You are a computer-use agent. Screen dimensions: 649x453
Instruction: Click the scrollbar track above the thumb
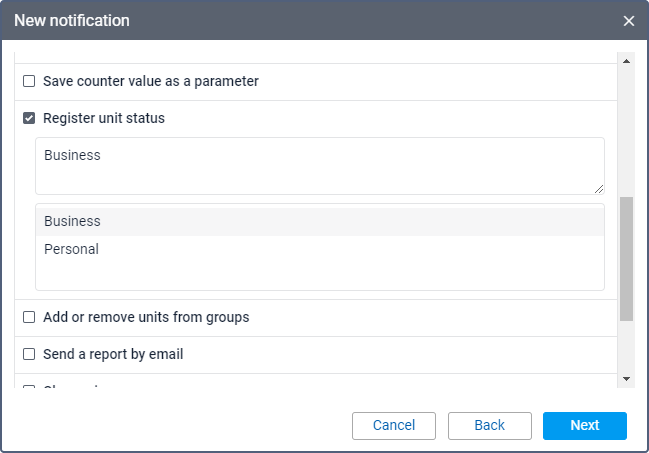(x=627, y=130)
